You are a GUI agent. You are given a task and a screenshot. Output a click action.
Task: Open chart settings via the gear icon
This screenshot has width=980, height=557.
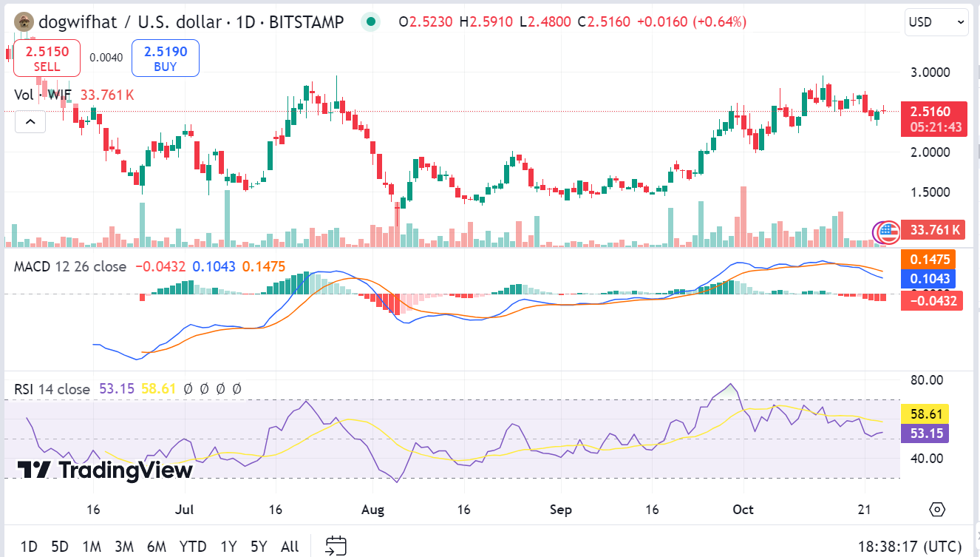coord(936,510)
